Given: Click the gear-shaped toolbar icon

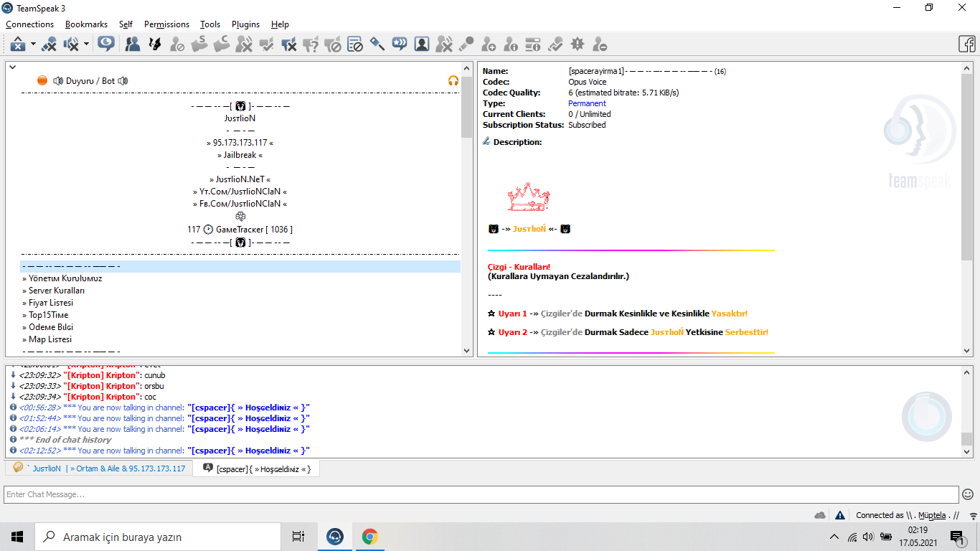Looking at the screenshot, I should (x=578, y=44).
